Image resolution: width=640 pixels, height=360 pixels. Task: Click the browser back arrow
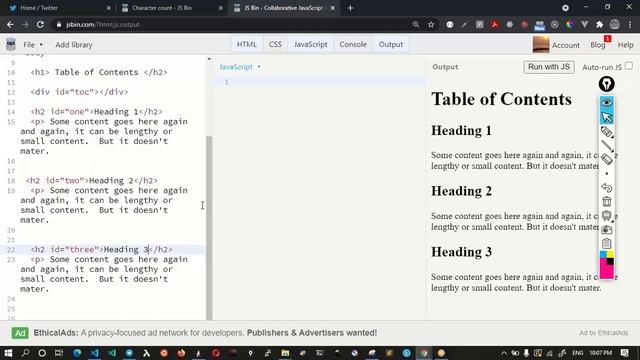[10, 24]
